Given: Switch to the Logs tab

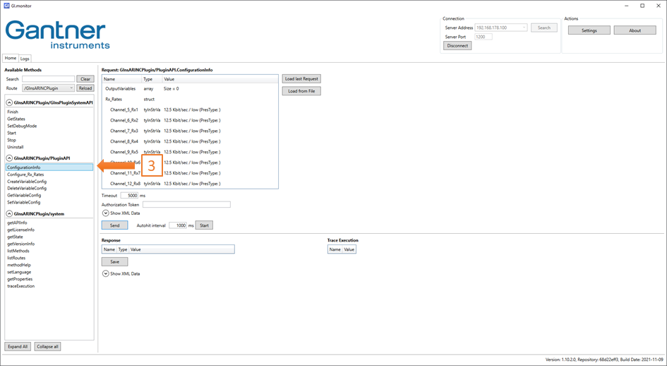Looking at the screenshot, I should click(25, 59).
